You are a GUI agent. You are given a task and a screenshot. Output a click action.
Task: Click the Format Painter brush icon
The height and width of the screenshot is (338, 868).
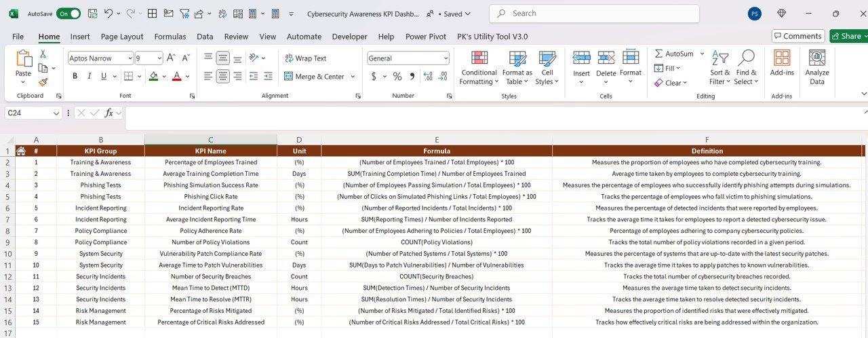43,82
